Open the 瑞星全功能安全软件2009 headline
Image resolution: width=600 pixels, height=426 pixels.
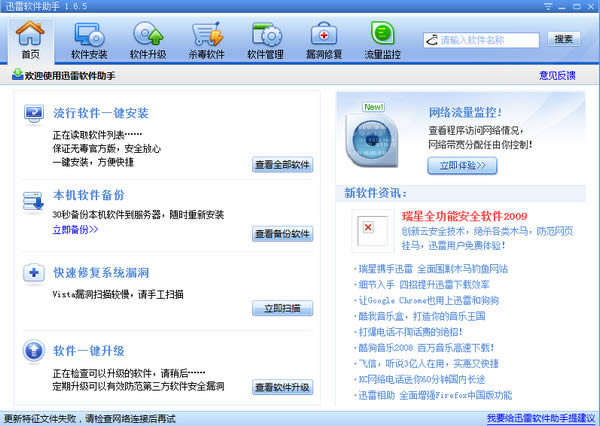pos(464,216)
